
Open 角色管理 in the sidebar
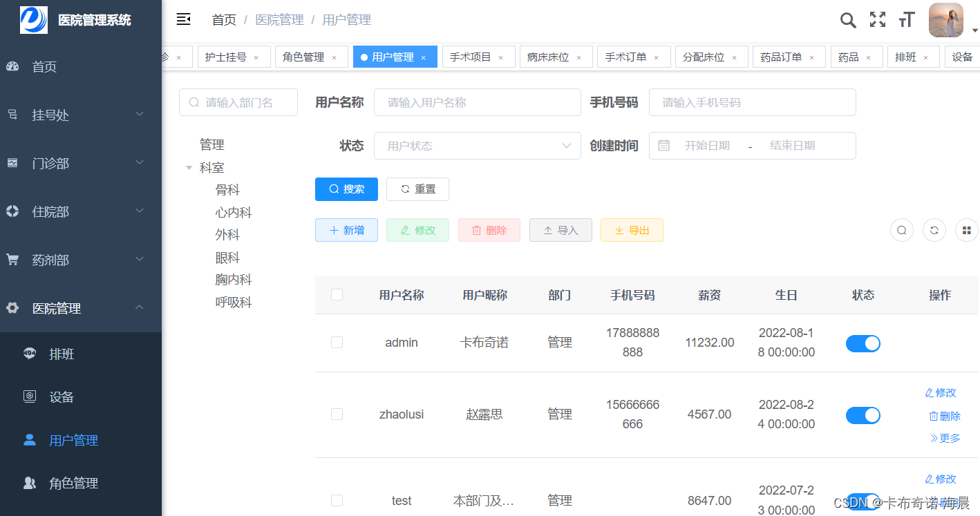pyautogui.click(x=81, y=482)
